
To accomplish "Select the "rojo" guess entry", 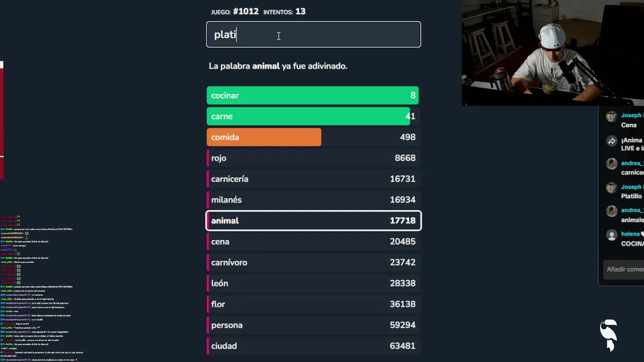I will click(312, 158).
